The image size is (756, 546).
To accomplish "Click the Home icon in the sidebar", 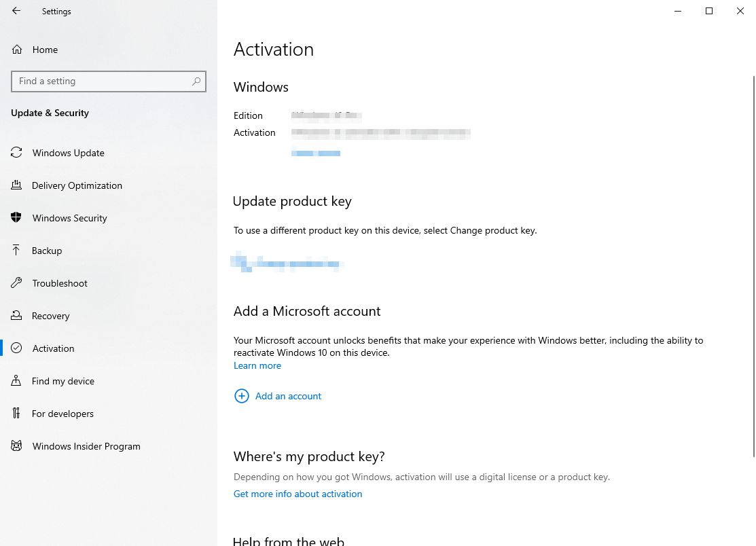I will [16, 50].
